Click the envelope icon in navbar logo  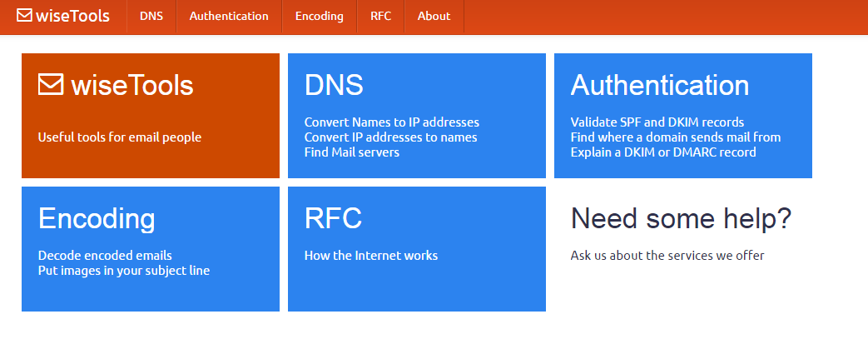24,16
